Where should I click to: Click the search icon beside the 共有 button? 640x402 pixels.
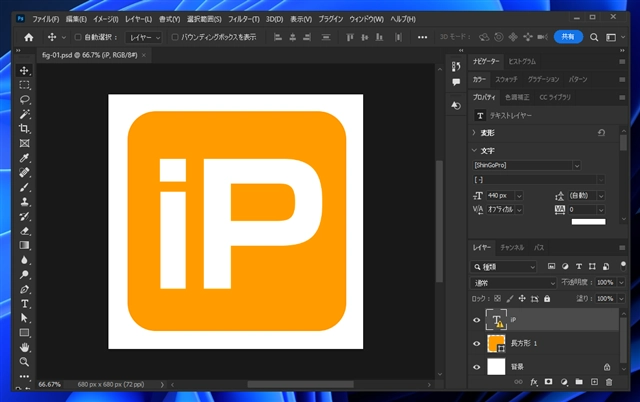593,37
